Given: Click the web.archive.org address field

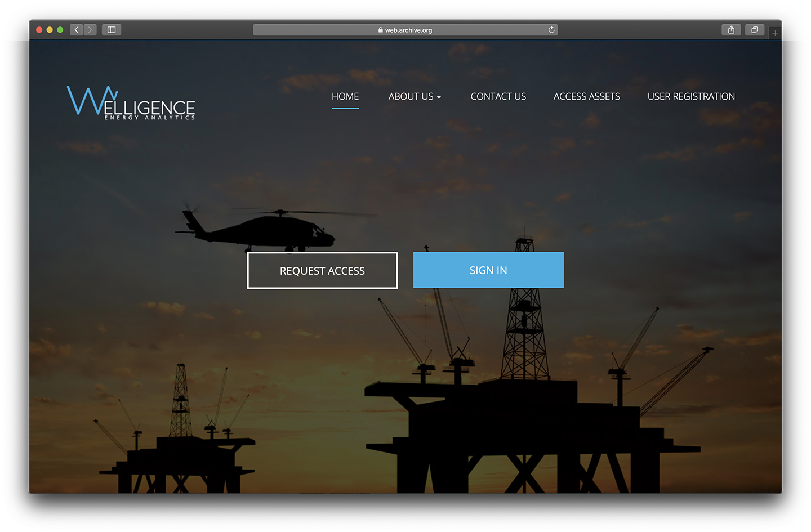Looking at the screenshot, I should point(405,30).
